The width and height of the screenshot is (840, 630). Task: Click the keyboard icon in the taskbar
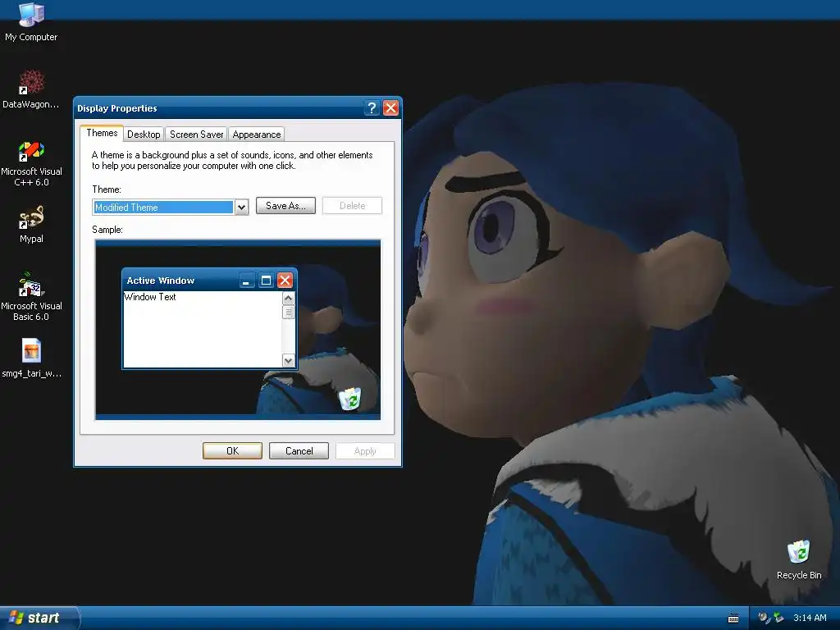pos(733,619)
